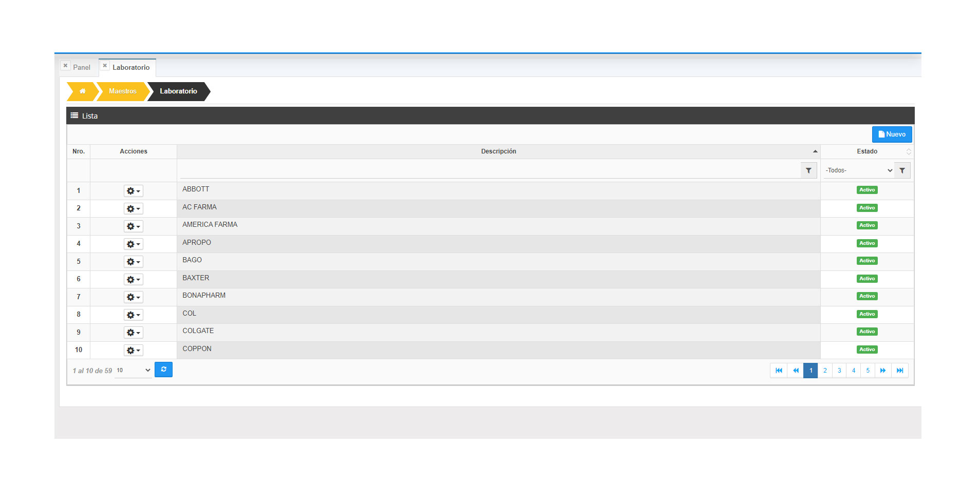Select the Laboratorio tab

(131, 67)
